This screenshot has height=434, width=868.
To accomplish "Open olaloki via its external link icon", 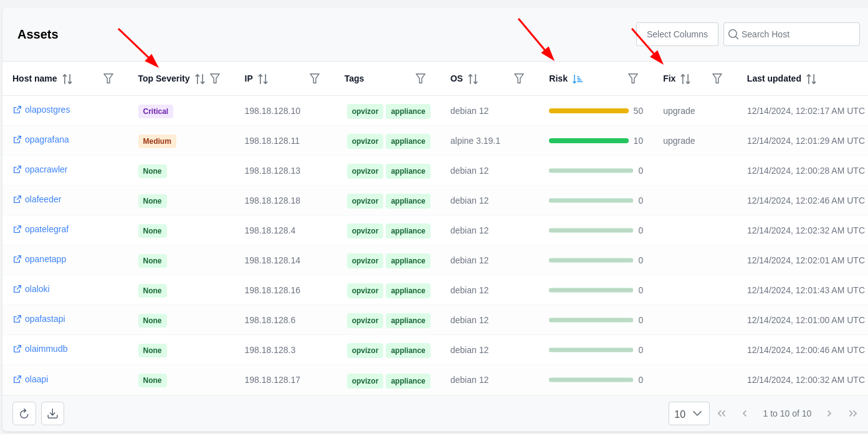I will tap(17, 289).
